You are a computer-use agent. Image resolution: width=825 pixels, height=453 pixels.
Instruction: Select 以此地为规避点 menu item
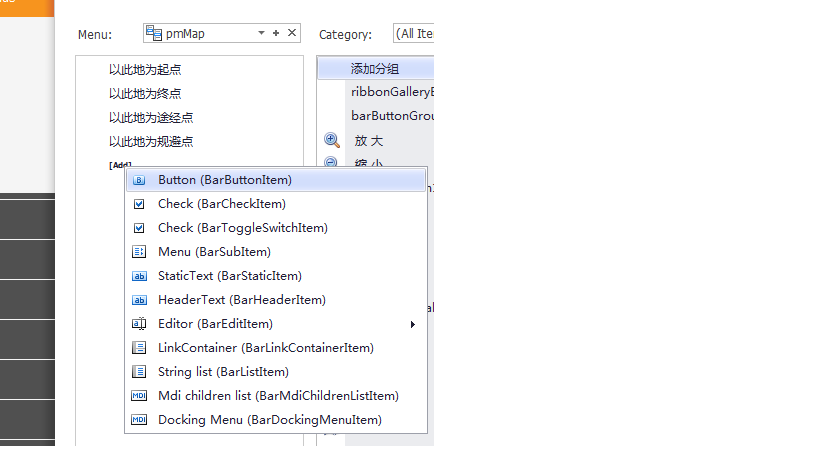151,142
